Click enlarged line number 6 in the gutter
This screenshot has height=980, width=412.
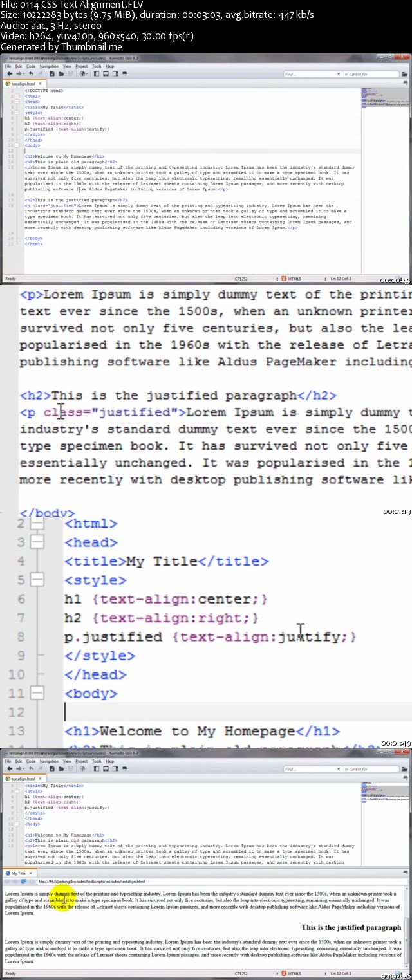click(21, 599)
